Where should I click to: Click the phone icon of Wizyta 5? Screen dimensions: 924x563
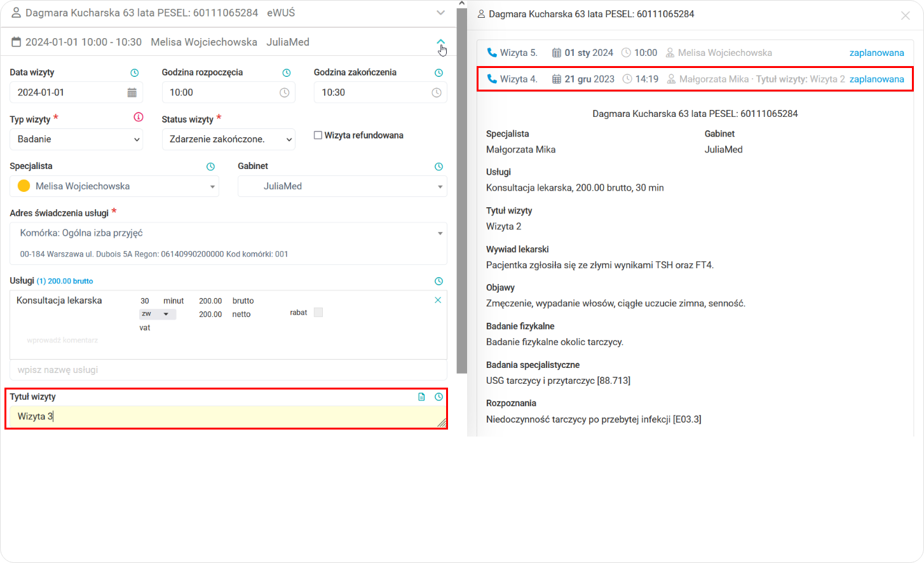pyautogui.click(x=492, y=53)
